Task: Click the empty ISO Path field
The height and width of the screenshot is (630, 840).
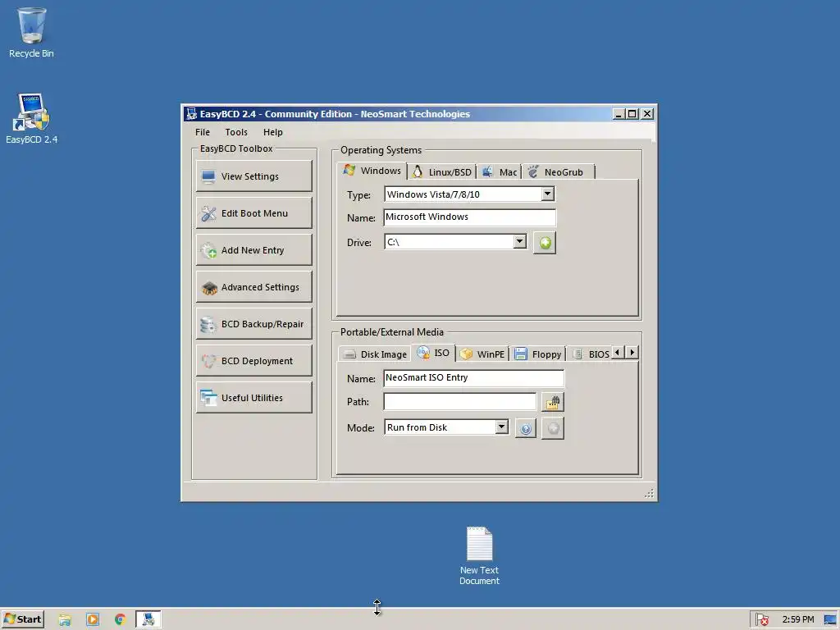Action: click(459, 402)
